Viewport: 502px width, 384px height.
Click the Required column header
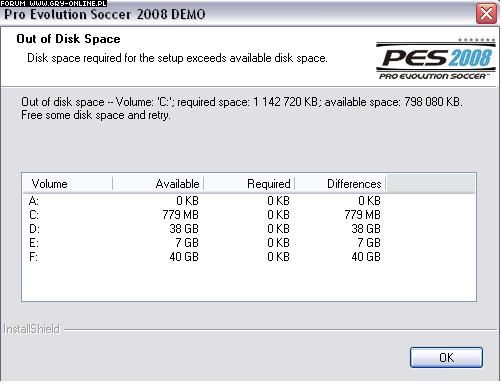249,184
